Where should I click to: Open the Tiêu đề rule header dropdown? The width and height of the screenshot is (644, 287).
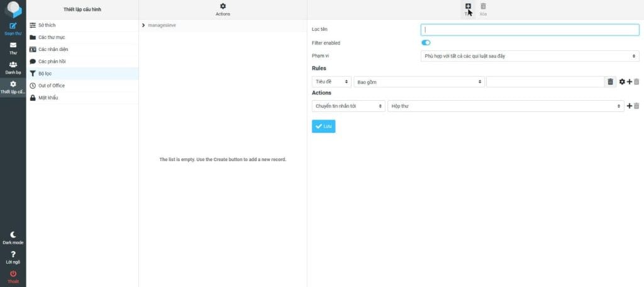pyautogui.click(x=331, y=82)
